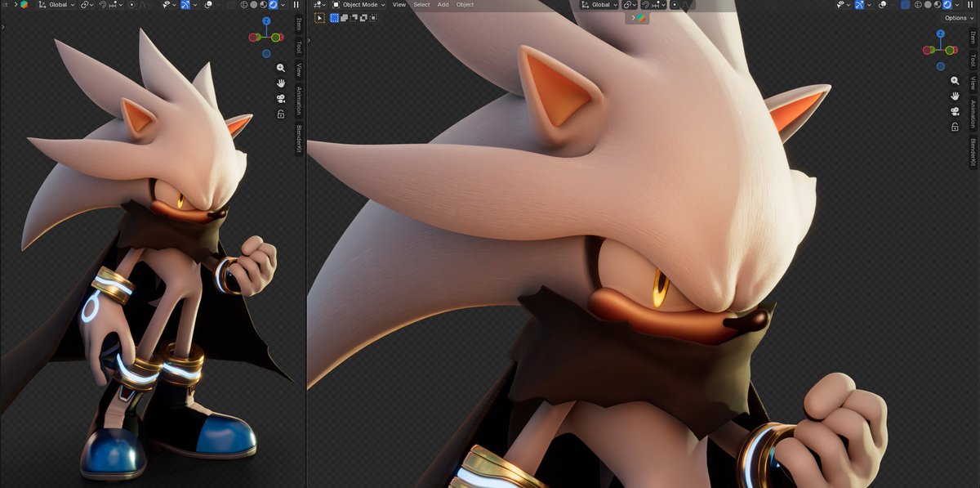Toggle overlays button in right viewport header
Screen dimensions: 980x488
(x=883, y=5)
